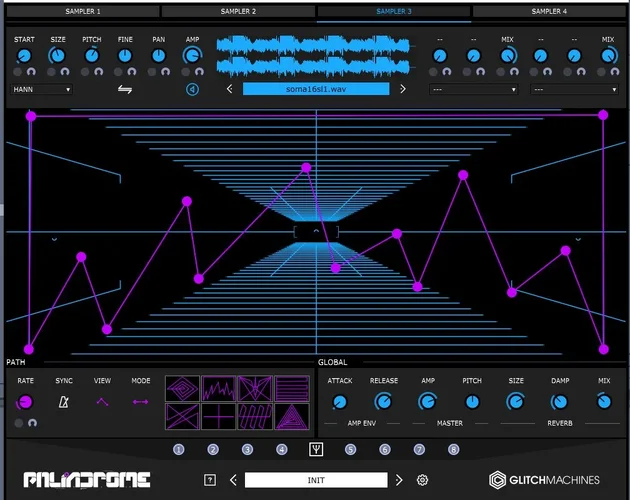
Task: Toggle the reverse playback circle icon
Action: click(x=192, y=89)
